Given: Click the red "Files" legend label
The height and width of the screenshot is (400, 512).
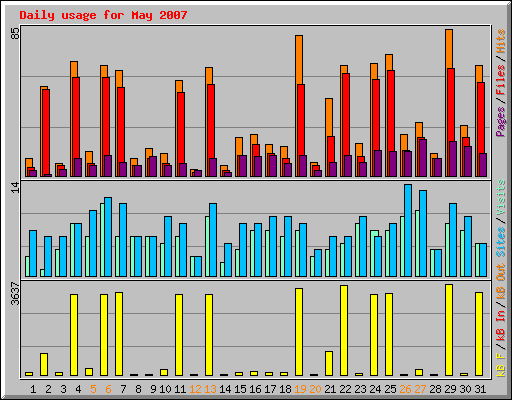Looking at the screenshot, I should pos(500,80).
